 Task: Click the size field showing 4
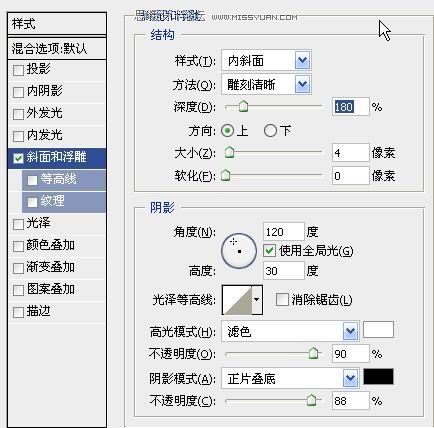click(x=351, y=153)
